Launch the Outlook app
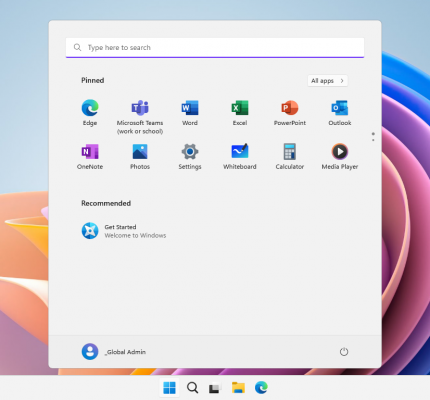430x400 pixels. tap(340, 113)
